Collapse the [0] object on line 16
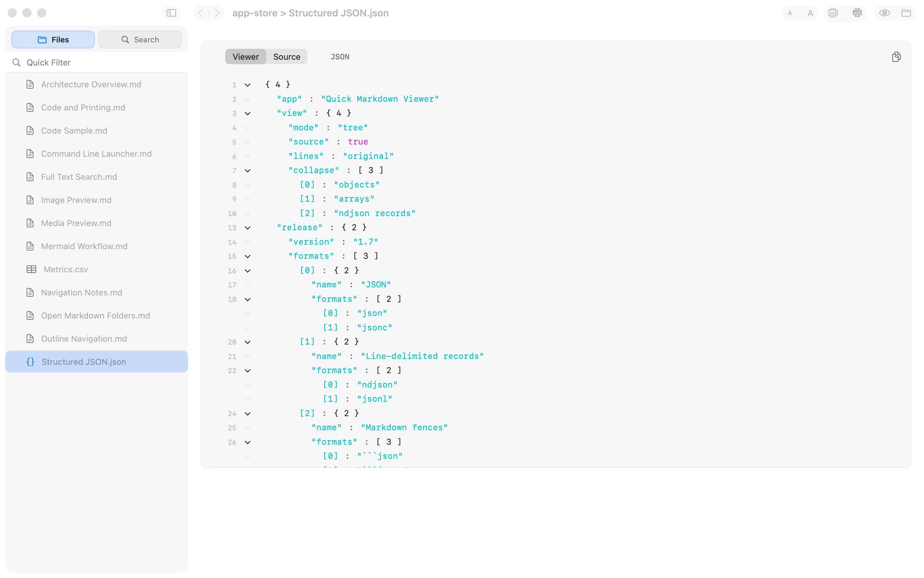The width and height of the screenshot is (924, 578). pos(247,271)
